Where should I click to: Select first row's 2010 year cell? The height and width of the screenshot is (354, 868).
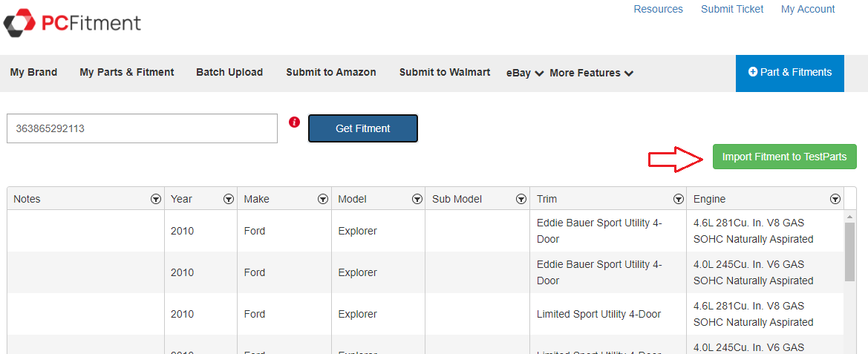[x=201, y=231]
